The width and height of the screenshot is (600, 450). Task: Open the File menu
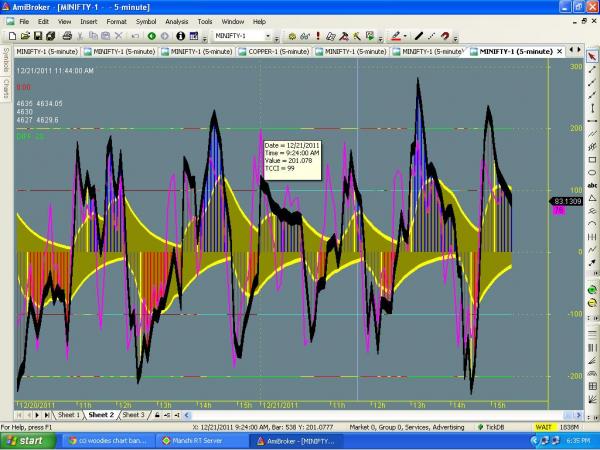pos(24,21)
